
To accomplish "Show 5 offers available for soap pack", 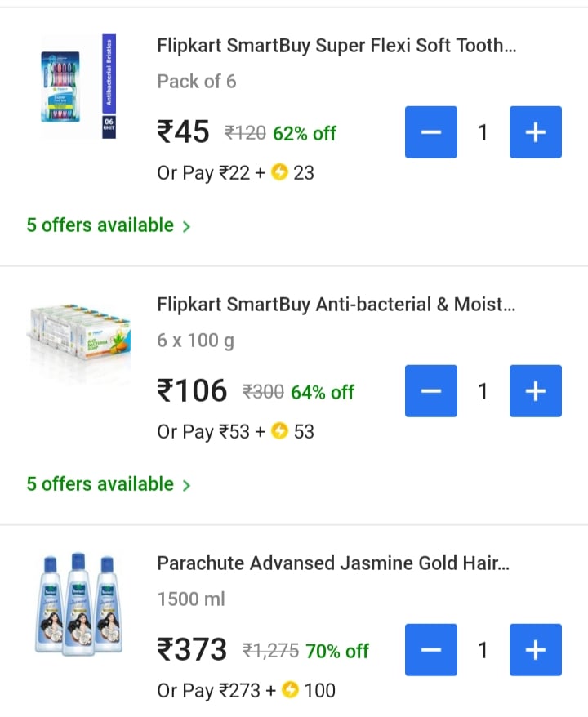I will click(100, 484).
